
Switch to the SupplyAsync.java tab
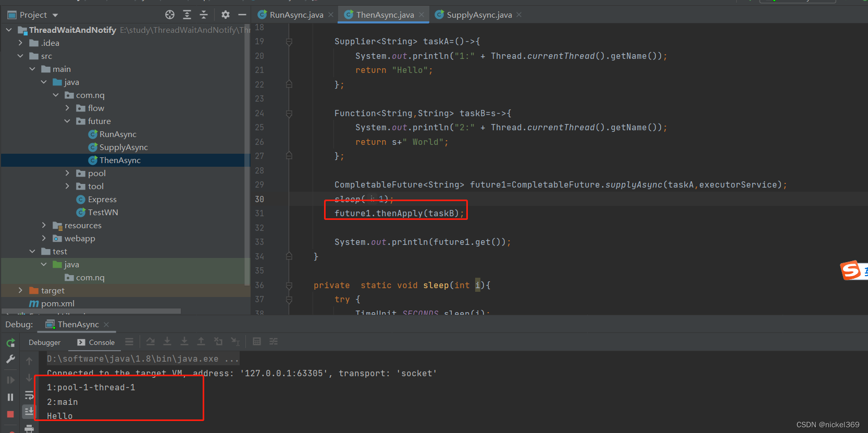479,15
